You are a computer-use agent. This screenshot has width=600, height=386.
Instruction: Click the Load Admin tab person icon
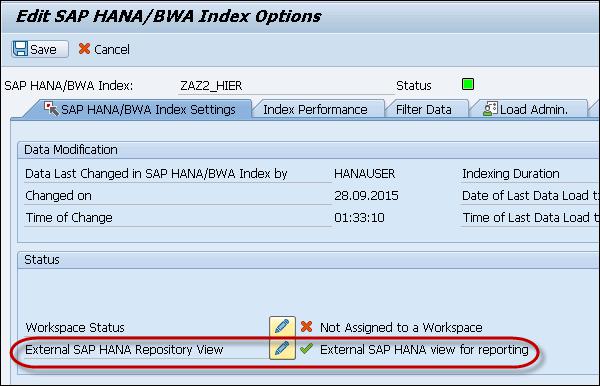point(489,109)
